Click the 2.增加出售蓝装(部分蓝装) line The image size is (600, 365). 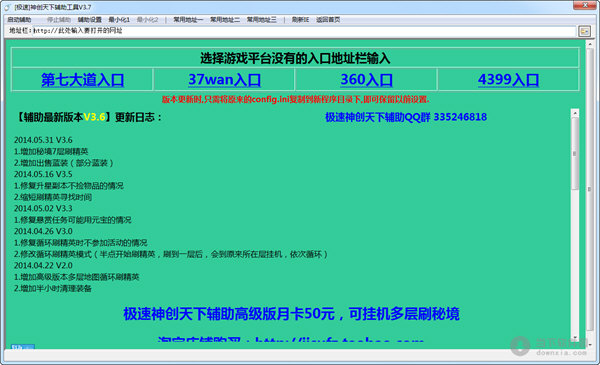pyautogui.click(x=64, y=163)
